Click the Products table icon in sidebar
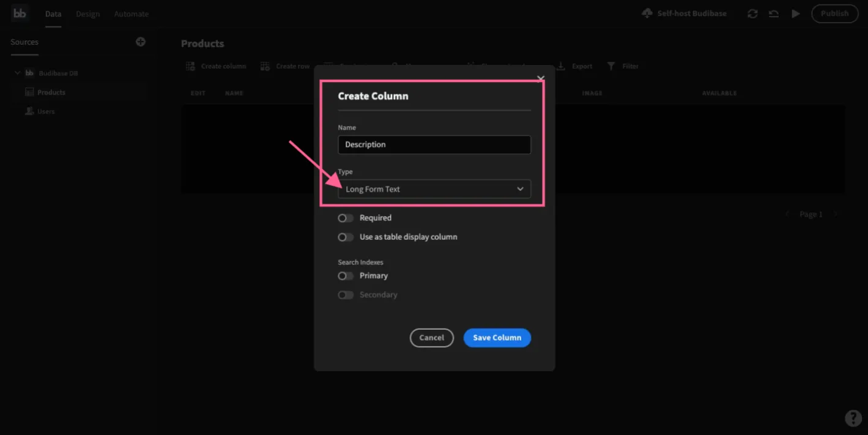Viewport: 868px width, 435px height. [x=29, y=92]
